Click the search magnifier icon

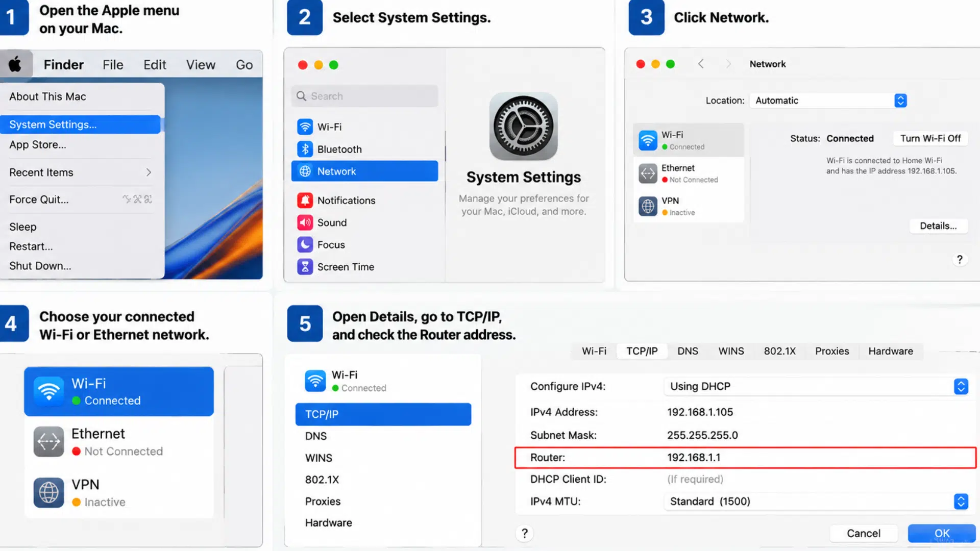tap(301, 96)
